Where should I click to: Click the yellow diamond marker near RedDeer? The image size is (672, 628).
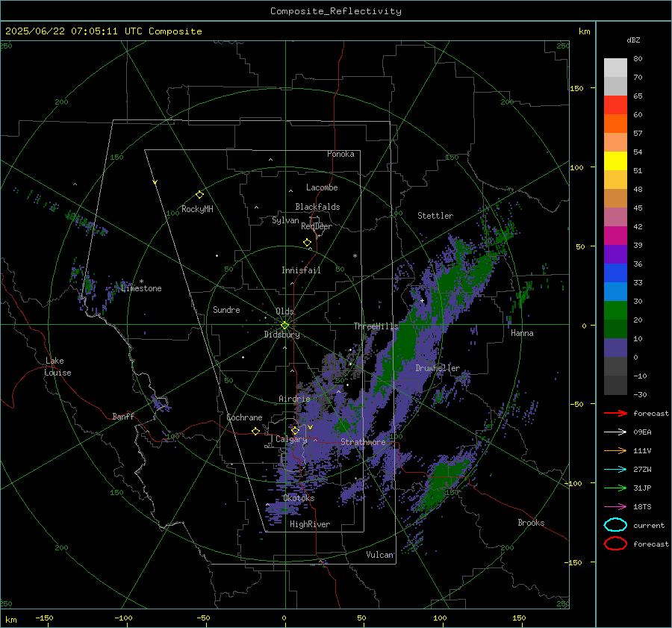[x=307, y=243]
